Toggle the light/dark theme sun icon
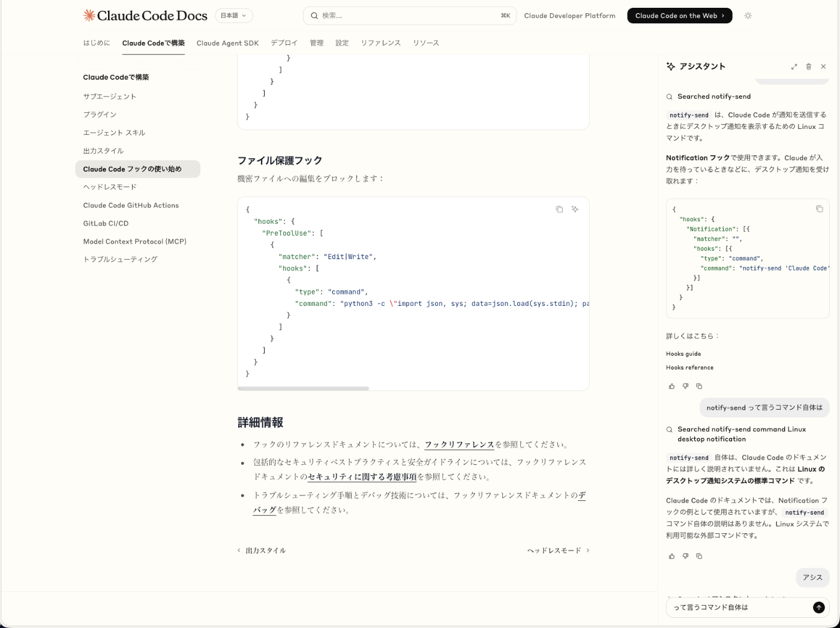The image size is (840, 628). pos(748,16)
